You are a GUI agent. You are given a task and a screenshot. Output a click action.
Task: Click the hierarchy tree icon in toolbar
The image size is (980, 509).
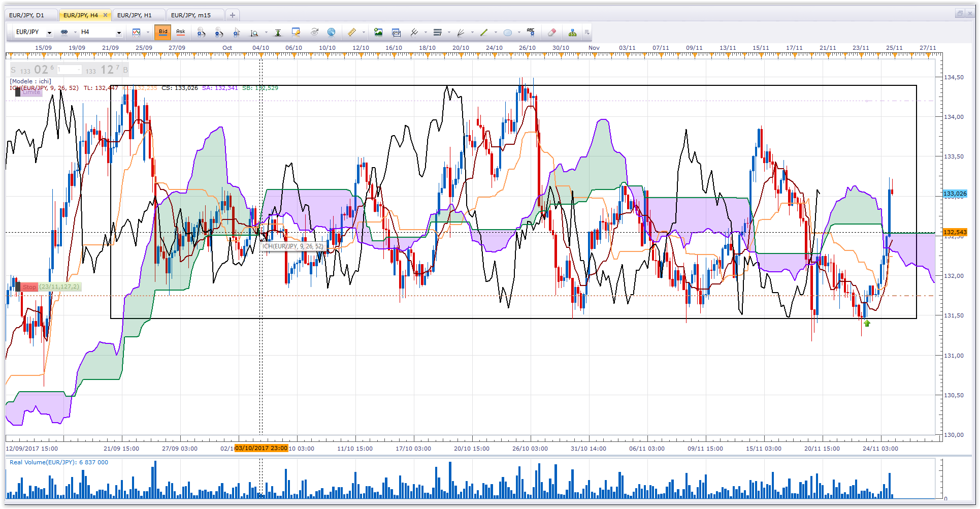coord(573,32)
